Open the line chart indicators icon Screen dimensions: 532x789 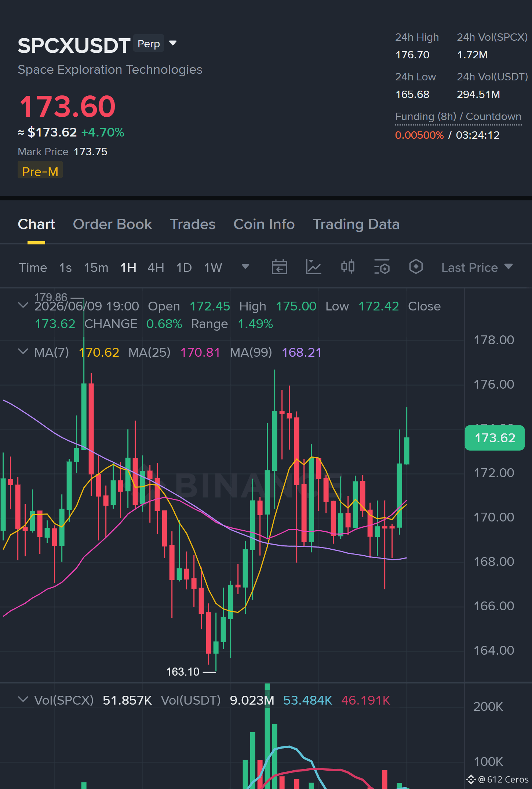point(313,267)
